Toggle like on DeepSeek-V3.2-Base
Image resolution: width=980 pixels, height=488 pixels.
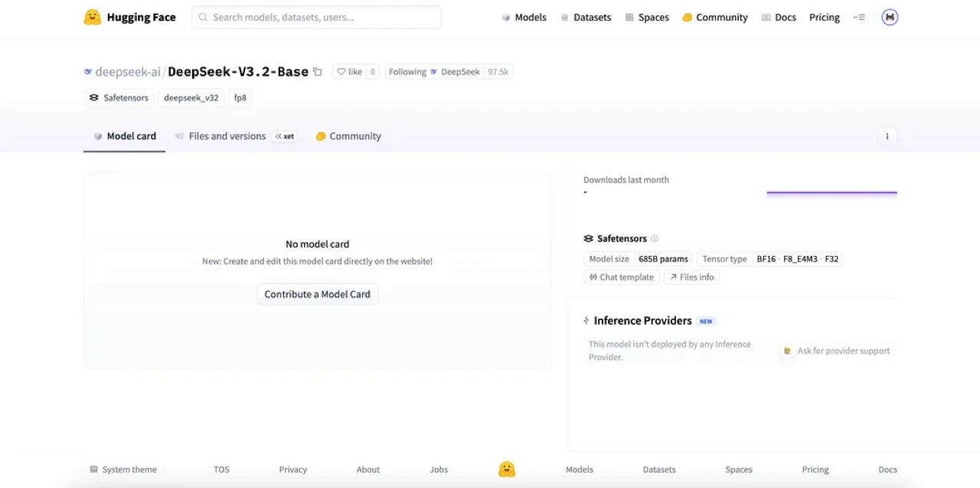tap(350, 72)
